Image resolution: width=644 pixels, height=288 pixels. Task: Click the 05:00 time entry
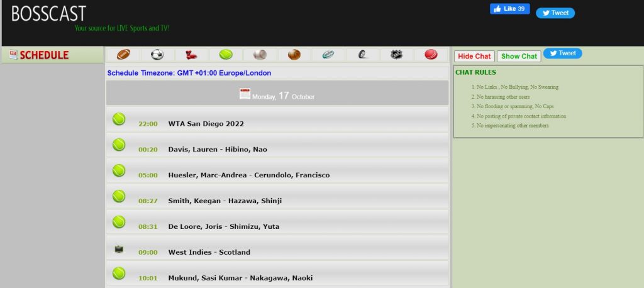(148, 175)
